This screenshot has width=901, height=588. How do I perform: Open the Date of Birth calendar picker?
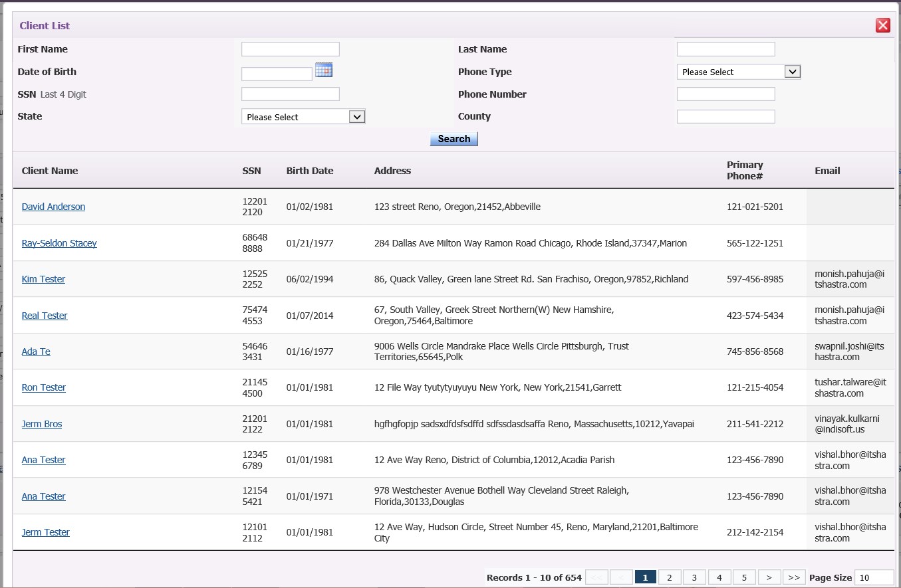coord(324,70)
